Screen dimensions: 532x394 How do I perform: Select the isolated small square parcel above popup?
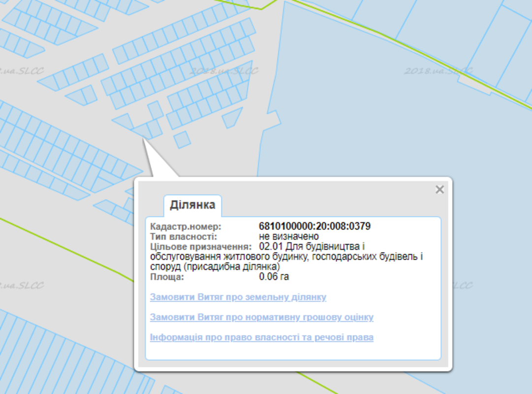[x=182, y=139]
